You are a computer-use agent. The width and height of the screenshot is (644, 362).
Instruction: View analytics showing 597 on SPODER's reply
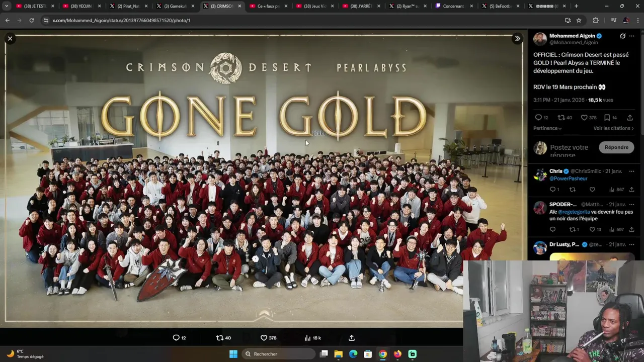616,230
